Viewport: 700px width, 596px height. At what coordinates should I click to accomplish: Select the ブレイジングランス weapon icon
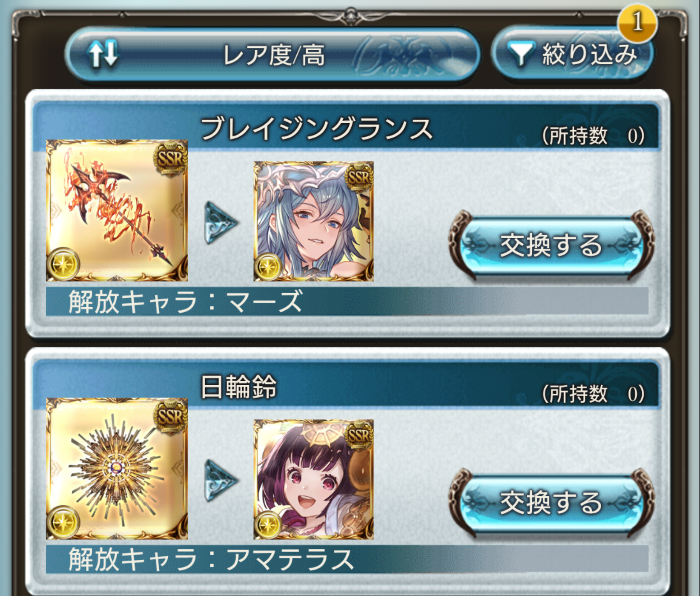[x=117, y=210]
